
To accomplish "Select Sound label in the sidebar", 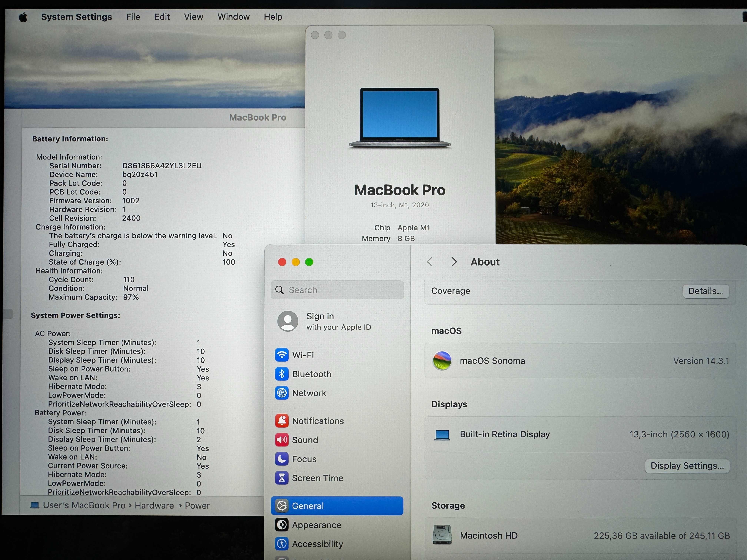I will [x=305, y=440].
